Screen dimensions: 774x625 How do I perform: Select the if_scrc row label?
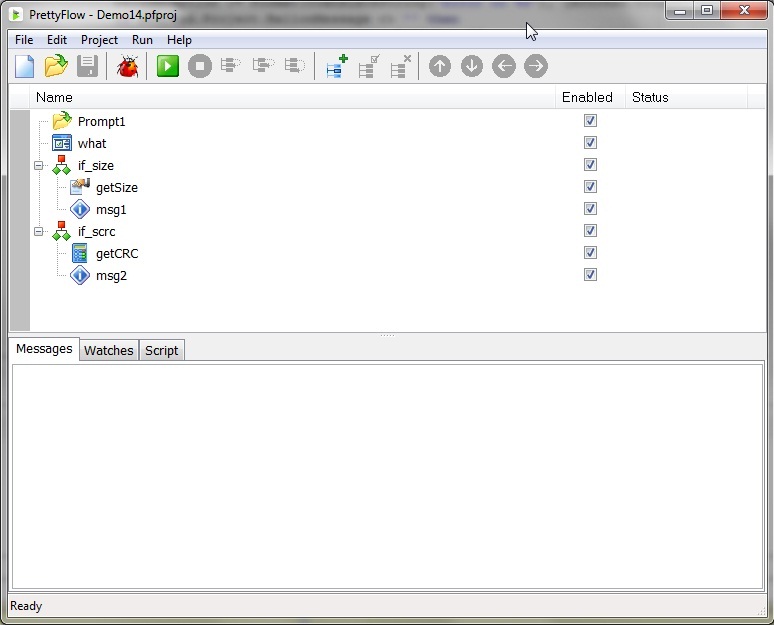point(96,232)
